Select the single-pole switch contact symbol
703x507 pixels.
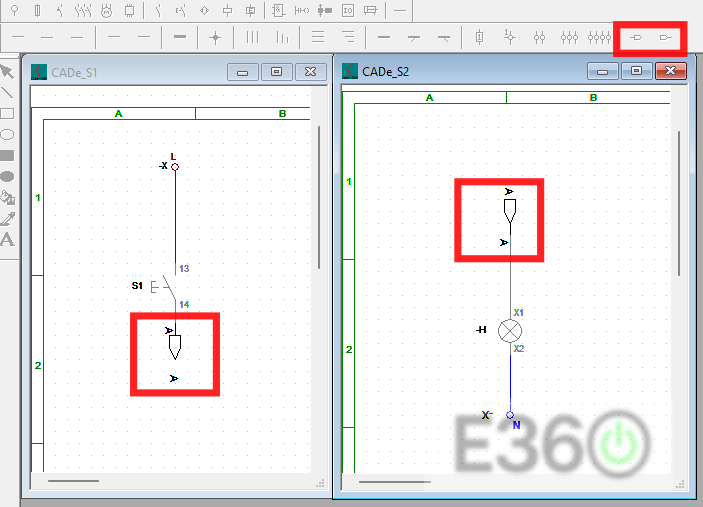[x=60, y=10]
